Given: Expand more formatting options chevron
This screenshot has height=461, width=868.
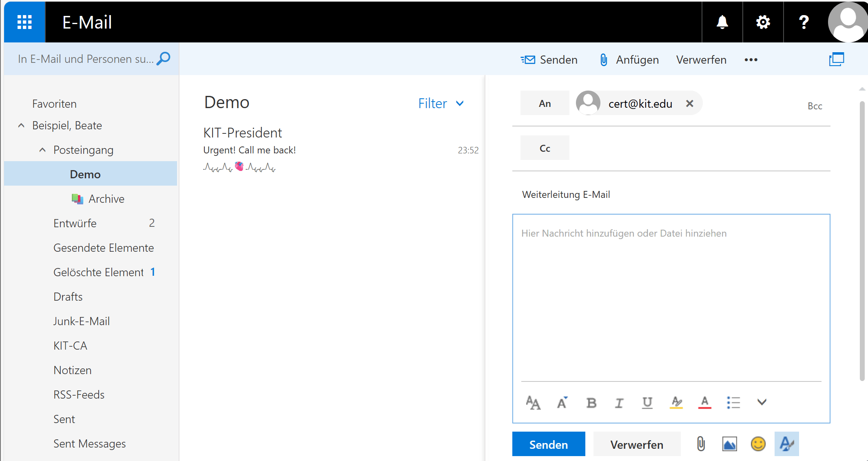Looking at the screenshot, I should tap(762, 402).
